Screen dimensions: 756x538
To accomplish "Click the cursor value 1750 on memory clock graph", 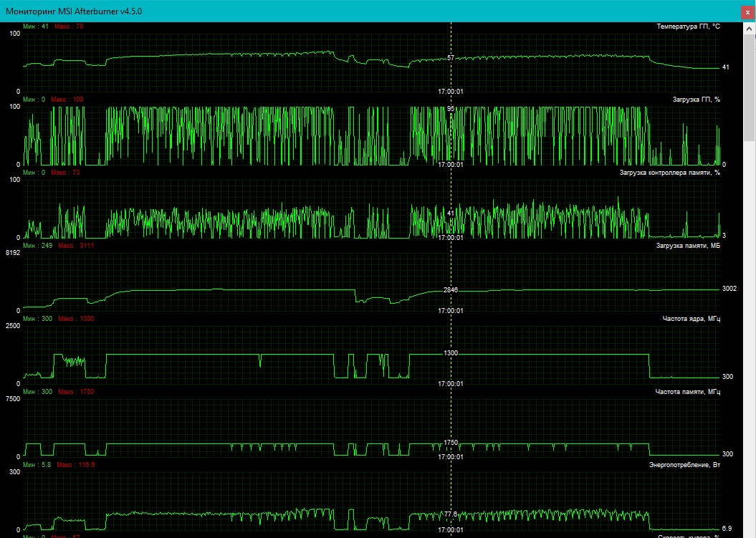I will [x=451, y=443].
